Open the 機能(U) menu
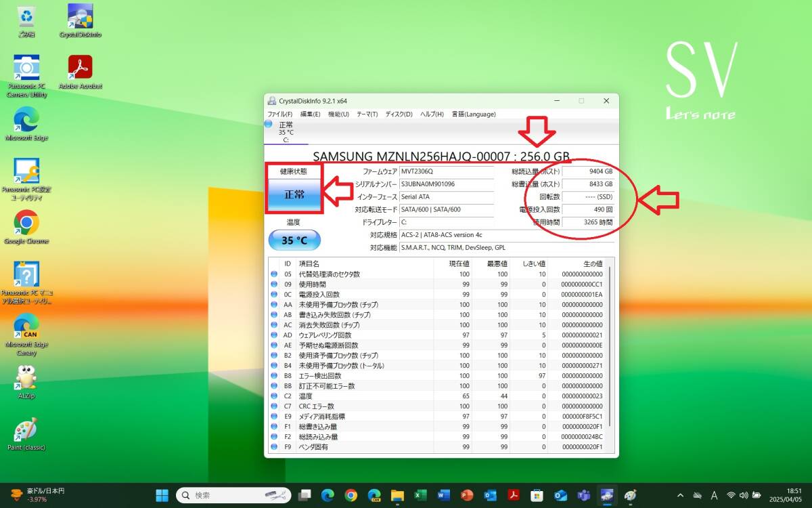 pos(338,114)
